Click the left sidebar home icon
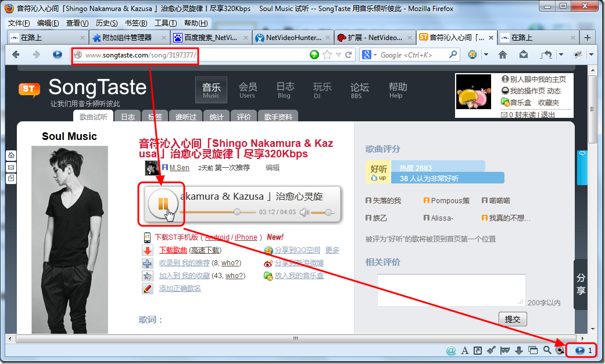Image resolution: width=605 pixels, height=364 pixels. click(11, 155)
